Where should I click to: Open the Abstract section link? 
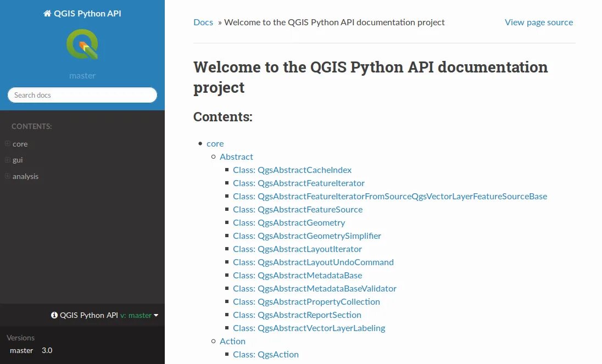pos(236,156)
